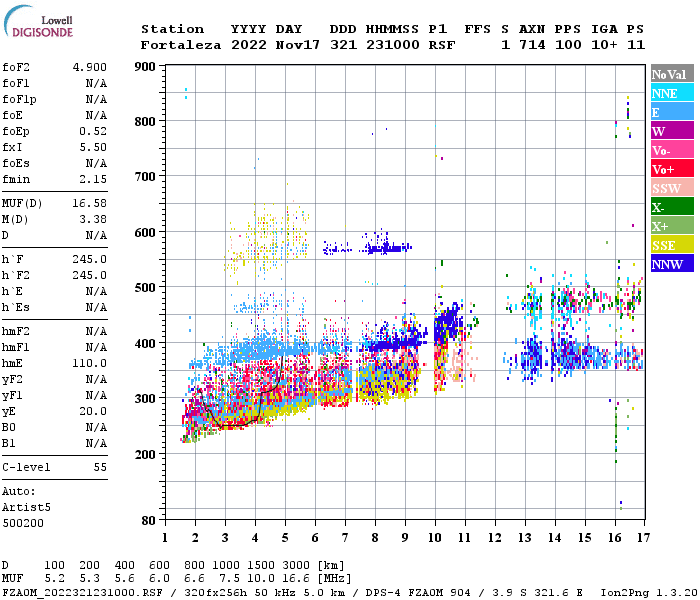Click the hmE value 110.0

[x=90, y=363]
